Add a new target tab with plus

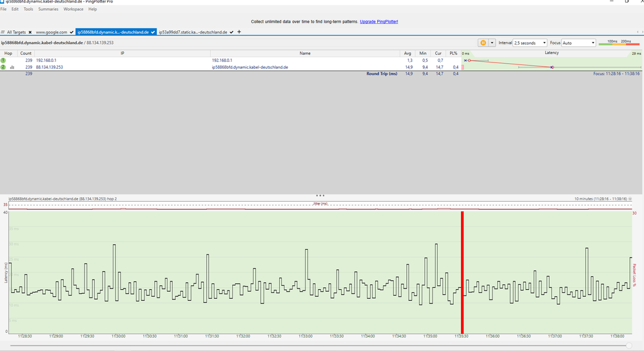(239, 32)
